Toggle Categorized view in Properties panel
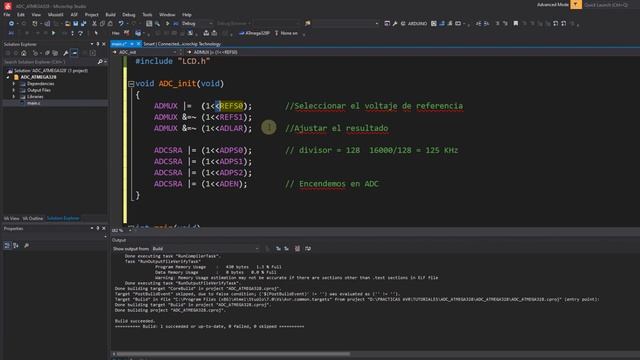The width and height of the screenshot is (640, 360). pos(7,245)
